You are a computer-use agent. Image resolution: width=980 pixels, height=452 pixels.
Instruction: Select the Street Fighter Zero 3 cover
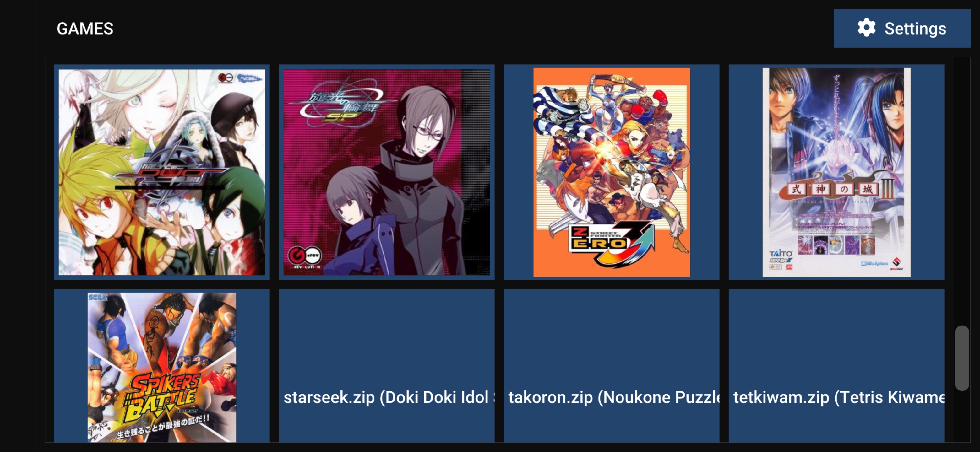[611, 172]
